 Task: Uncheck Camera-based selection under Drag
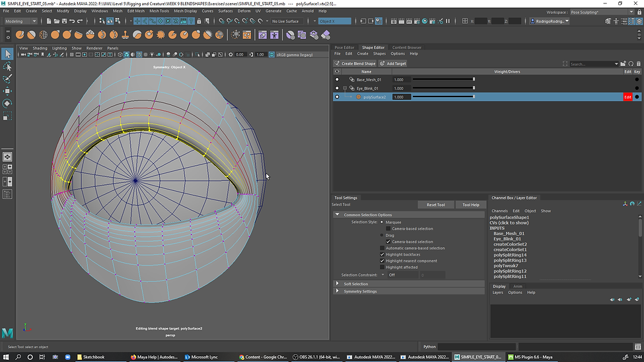(x=388, y=242)
